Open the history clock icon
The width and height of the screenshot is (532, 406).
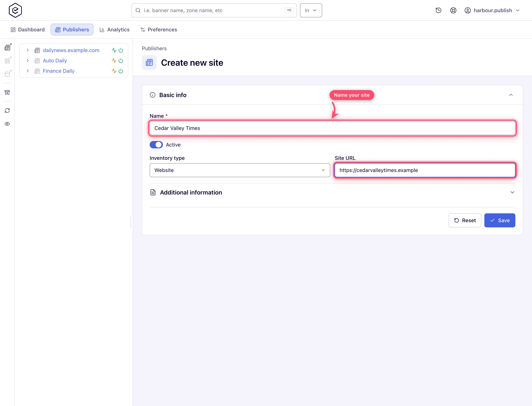[x=438, y=10]
